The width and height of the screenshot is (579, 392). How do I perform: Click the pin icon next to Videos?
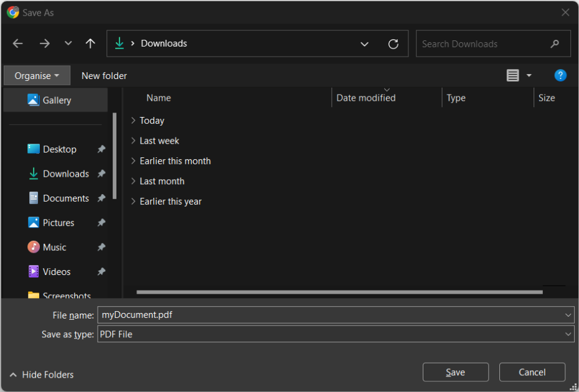101,272
